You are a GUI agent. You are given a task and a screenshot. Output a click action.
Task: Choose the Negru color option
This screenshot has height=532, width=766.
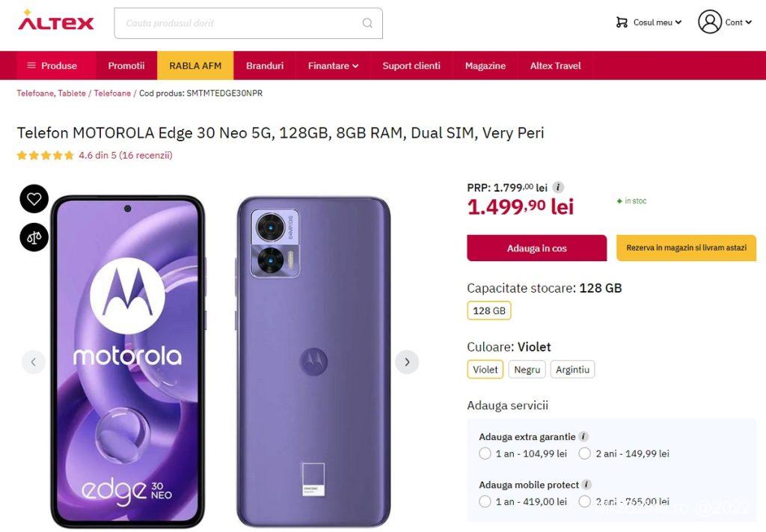click(x=527, y=370)
